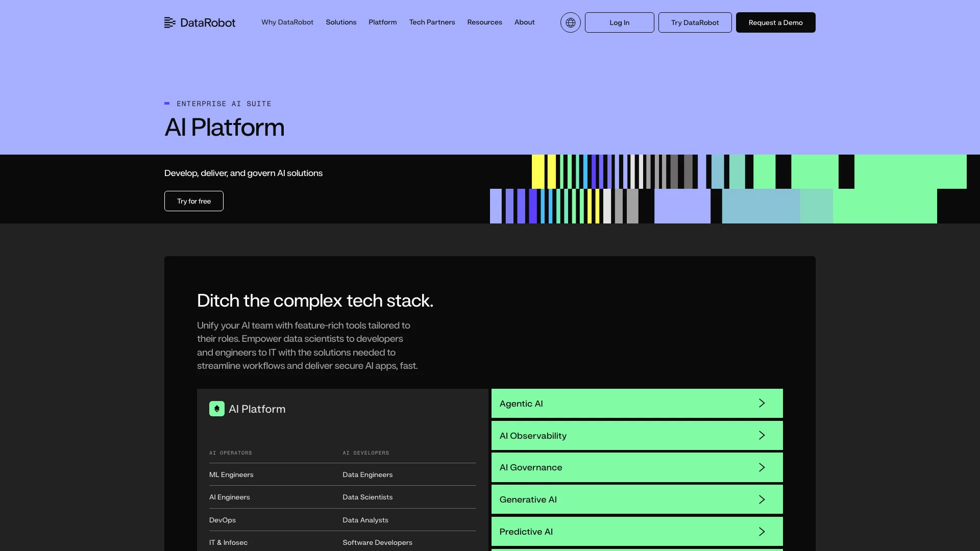Click the Log In button
Image resolution: width=980 pixels, height=551 pixels.
[620, 22]
